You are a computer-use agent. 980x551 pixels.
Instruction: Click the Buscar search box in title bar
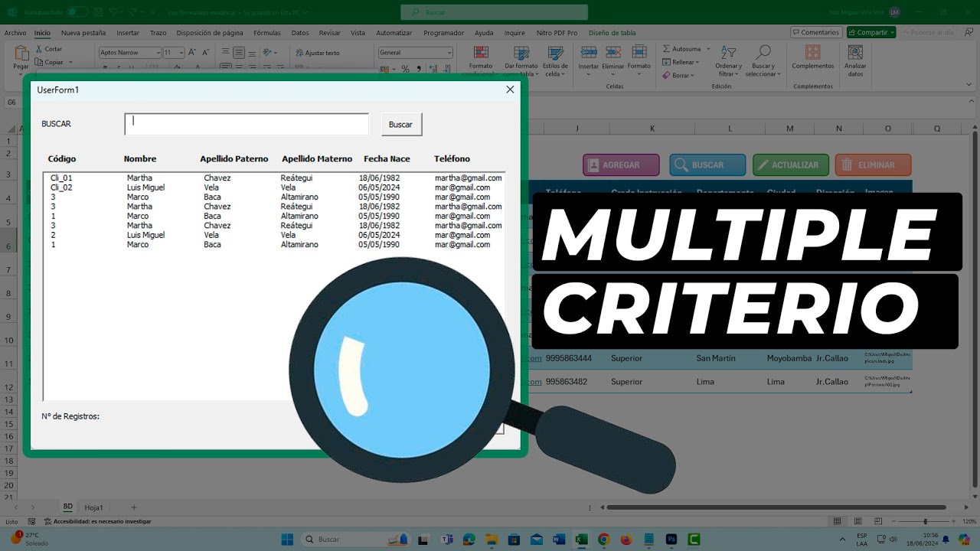pos(494,12)
